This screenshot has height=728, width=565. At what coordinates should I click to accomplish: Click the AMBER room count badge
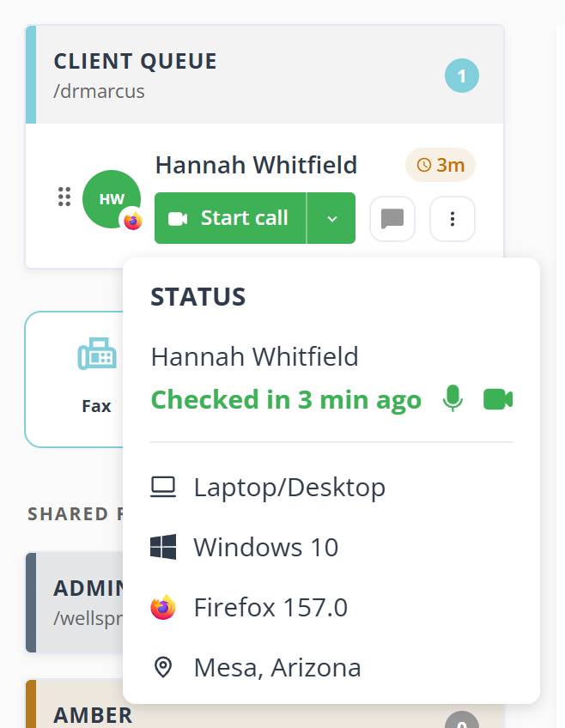pos(462,720)
